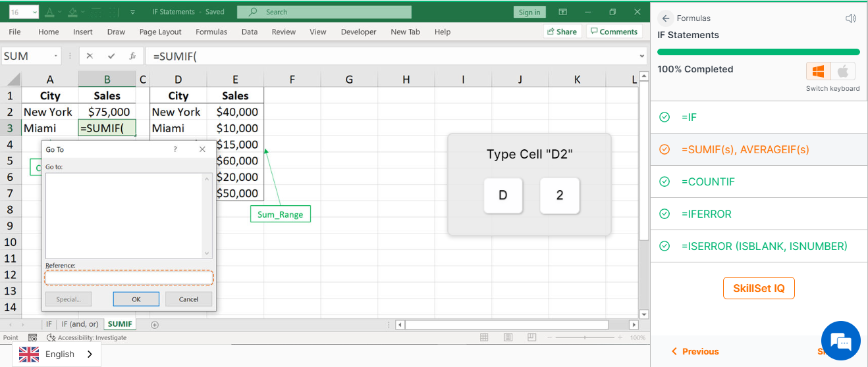Confirm the formula with the checkmark icon
The image size is (868, 367).
(111, 56)
